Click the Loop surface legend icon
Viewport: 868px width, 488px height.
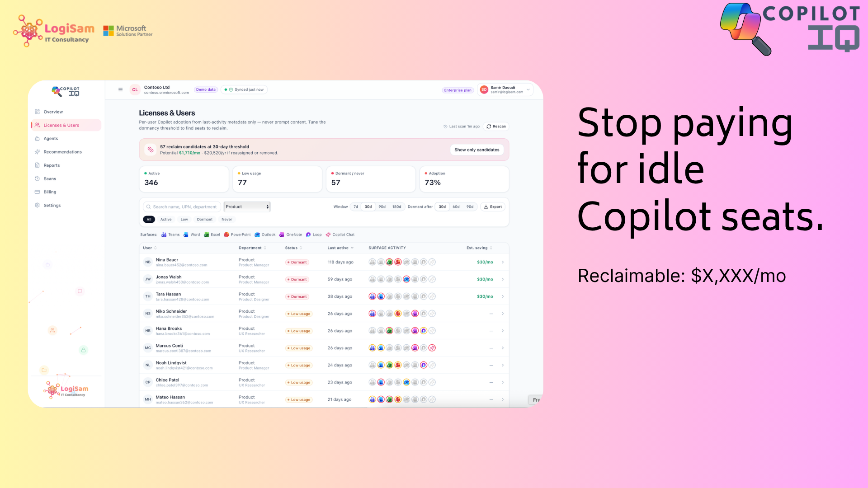tap(308, 235)
